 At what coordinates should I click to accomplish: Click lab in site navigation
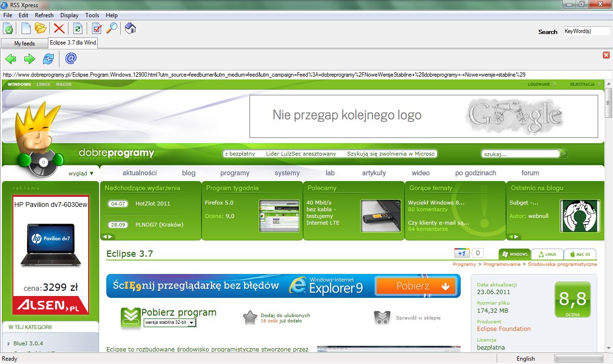(x=330, y=173)
